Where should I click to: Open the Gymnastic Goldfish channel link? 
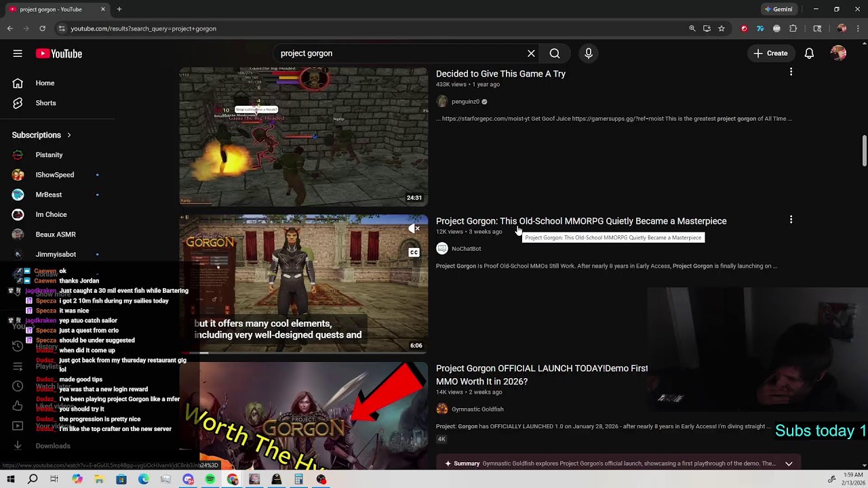[477, 409]
